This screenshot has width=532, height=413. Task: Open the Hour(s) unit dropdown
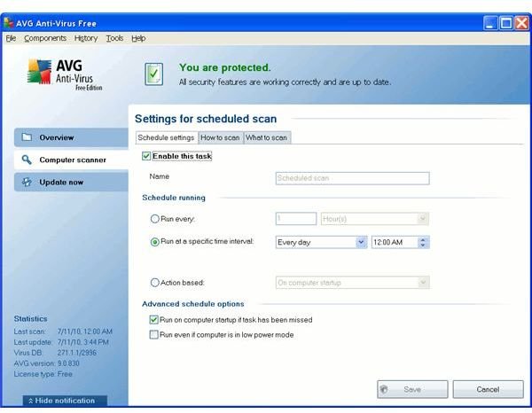pos(375,219)
